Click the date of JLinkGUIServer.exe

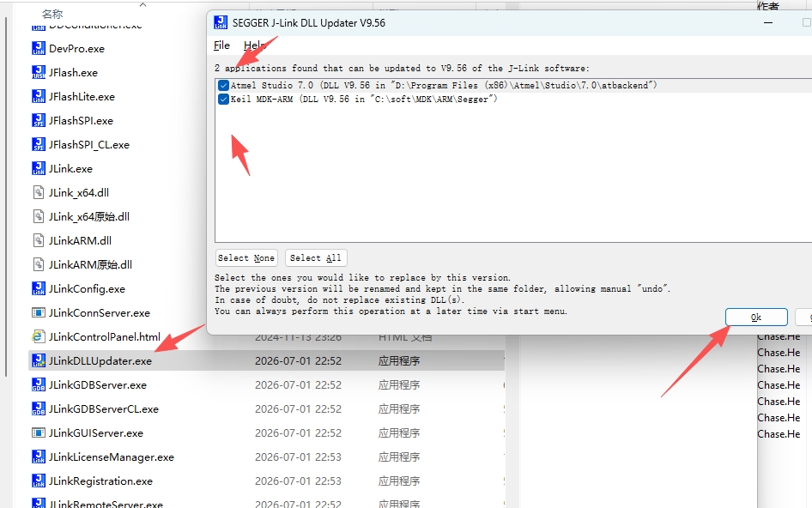pyautogui.click(x=299, y=432)
